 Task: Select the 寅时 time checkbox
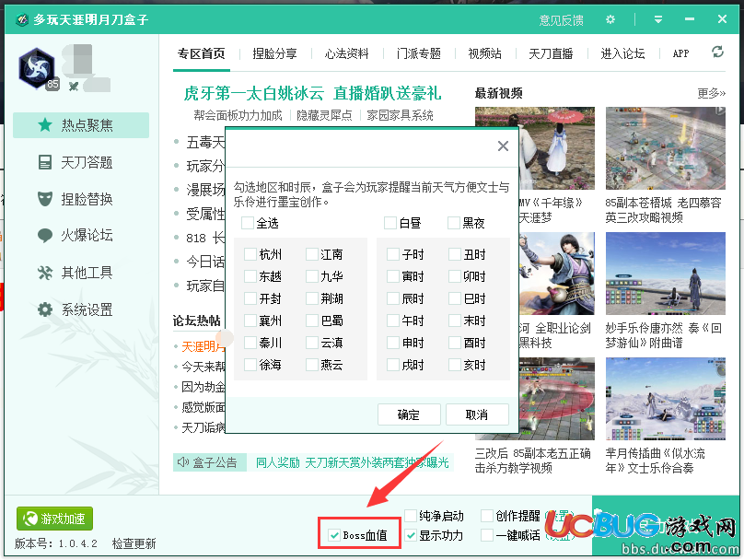coord(393,276)
